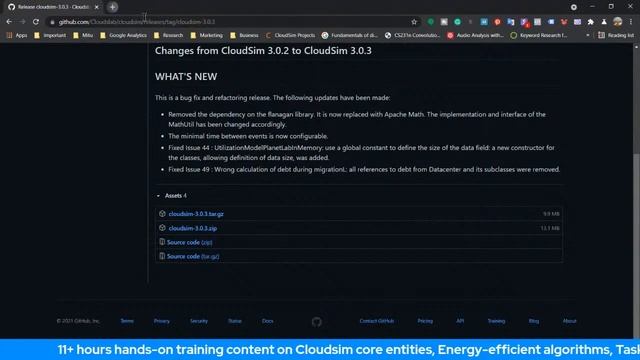Click the GitHub logo in the footer

(x=317, y=322)
